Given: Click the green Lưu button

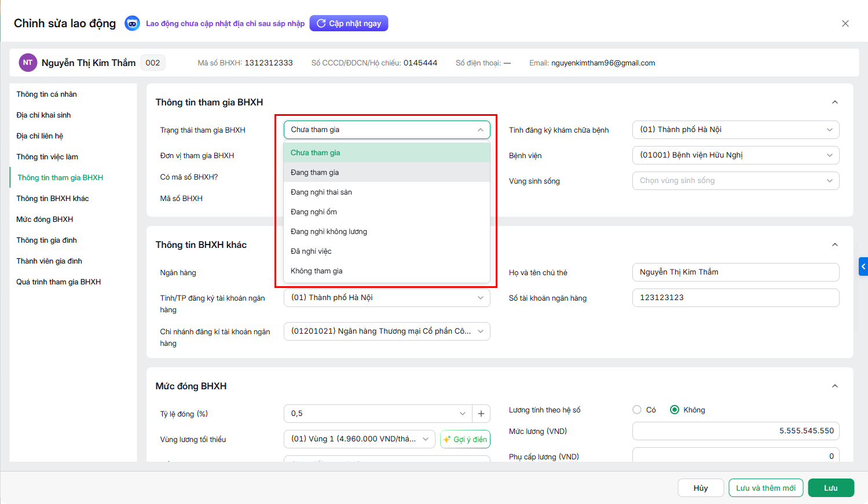Looking at the screenshot, I should coord(831,488).
